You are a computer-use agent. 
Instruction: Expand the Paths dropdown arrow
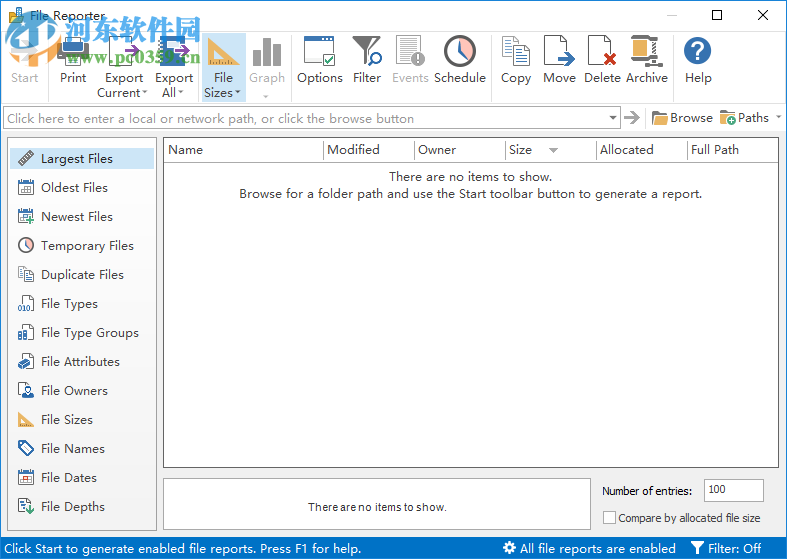click(x=778, y=117)
